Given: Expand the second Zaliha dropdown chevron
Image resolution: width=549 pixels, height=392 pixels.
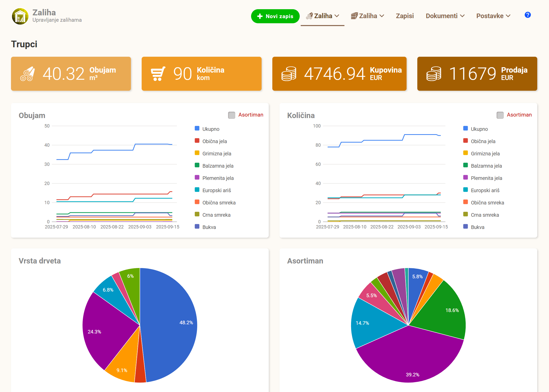Looking at the screenshot, I should [x=382, y=16].
